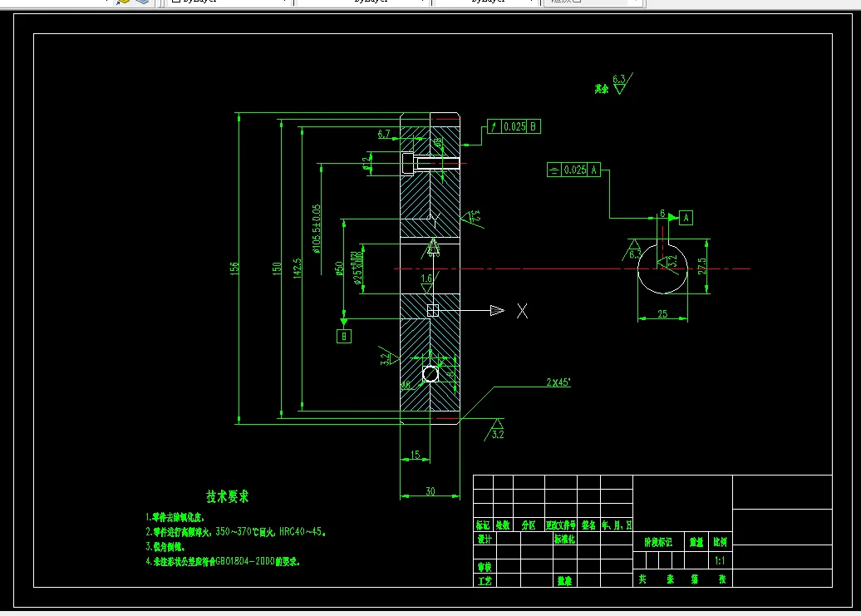The width and height of the screenshot is (861, 616).
Task: Select the 3.2 roughness symbol left of section
Action: point(387,357)
